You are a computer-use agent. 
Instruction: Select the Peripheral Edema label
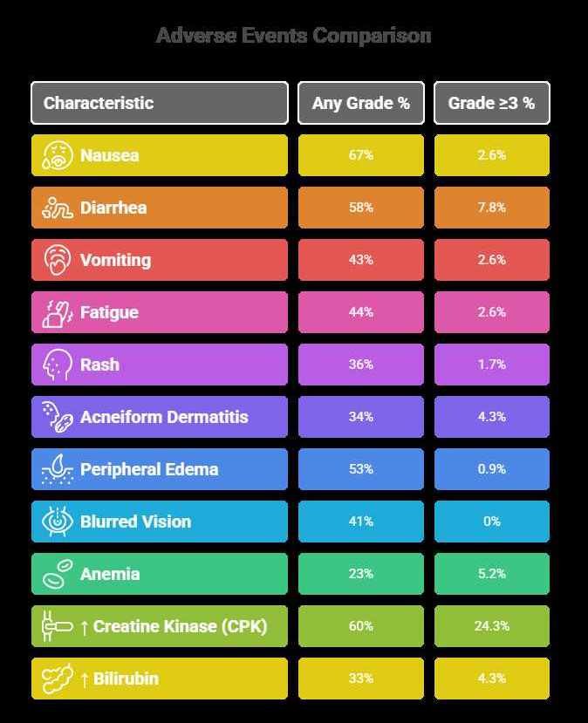(149, 469)
